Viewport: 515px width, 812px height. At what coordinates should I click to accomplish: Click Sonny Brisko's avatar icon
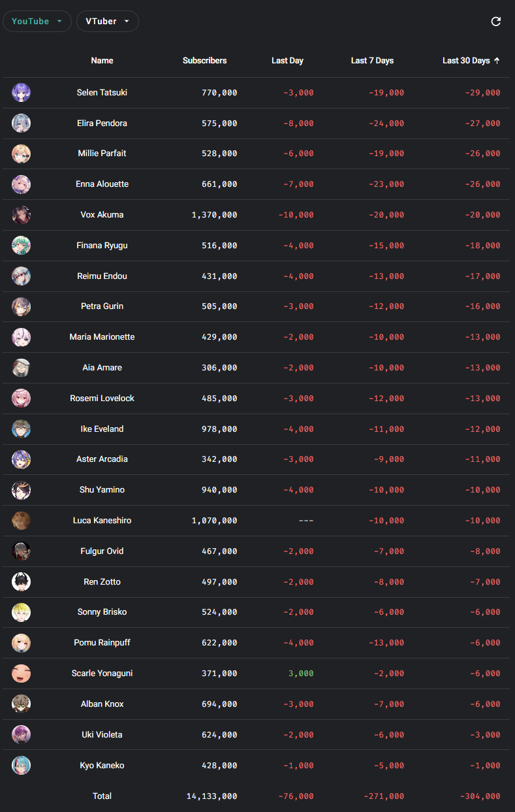pyautogui.click(x=22, y=612)
